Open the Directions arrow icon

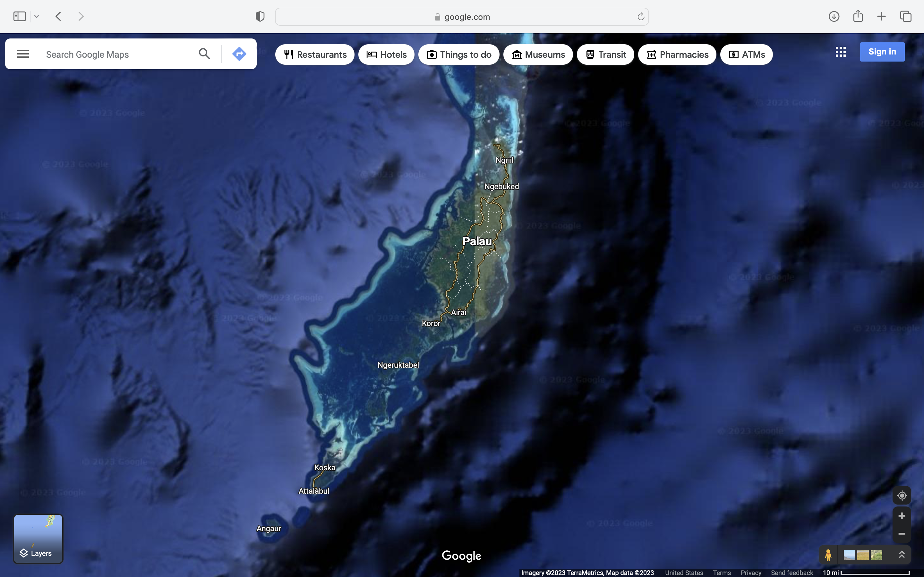click(x=239, y=54)
